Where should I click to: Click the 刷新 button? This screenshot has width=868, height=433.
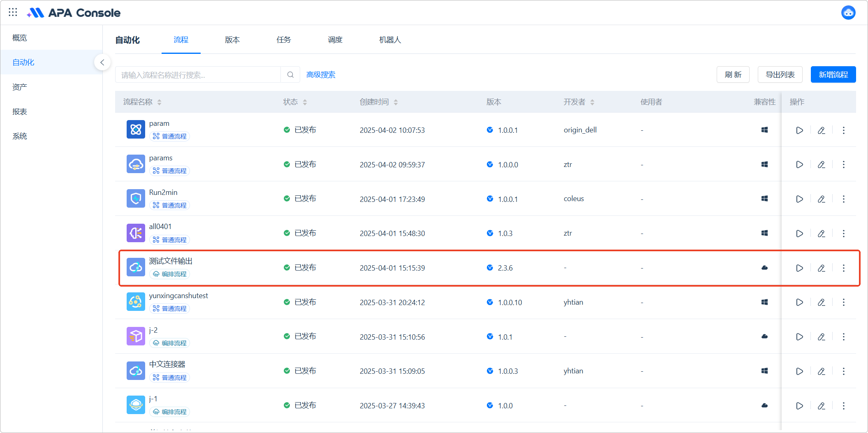[733, 75]
